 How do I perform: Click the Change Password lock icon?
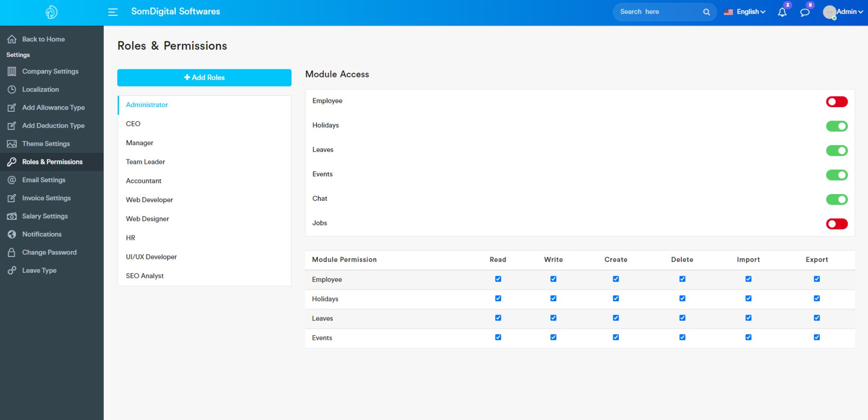click(12, 253)
